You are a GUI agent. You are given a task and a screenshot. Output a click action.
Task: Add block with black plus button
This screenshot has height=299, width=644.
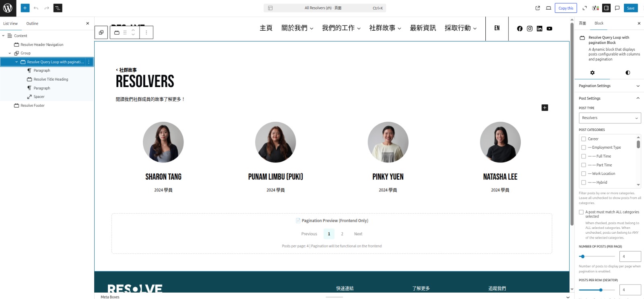[545, 108]
